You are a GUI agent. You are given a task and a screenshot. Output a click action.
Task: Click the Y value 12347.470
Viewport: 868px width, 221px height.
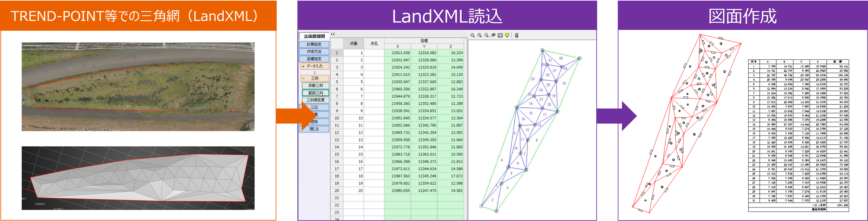tap(424, 191)
